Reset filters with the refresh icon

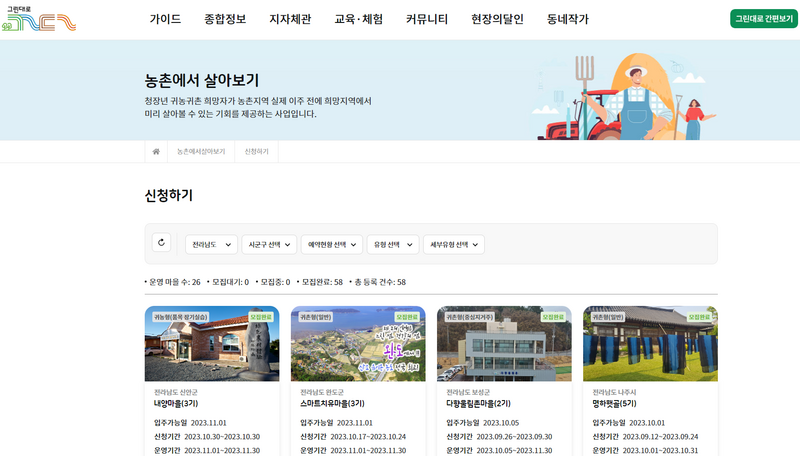click(161, 243)
